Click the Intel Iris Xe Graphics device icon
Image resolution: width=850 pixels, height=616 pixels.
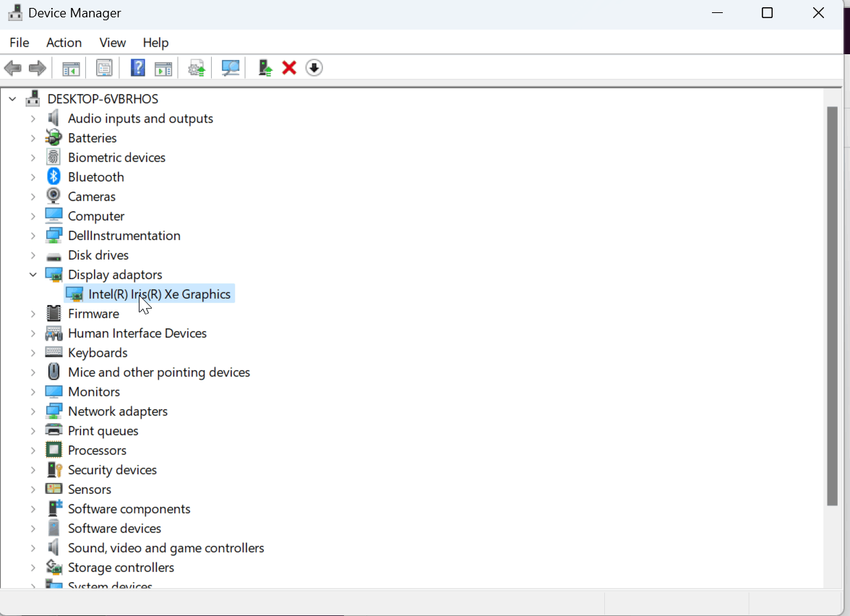click(74, 294)
